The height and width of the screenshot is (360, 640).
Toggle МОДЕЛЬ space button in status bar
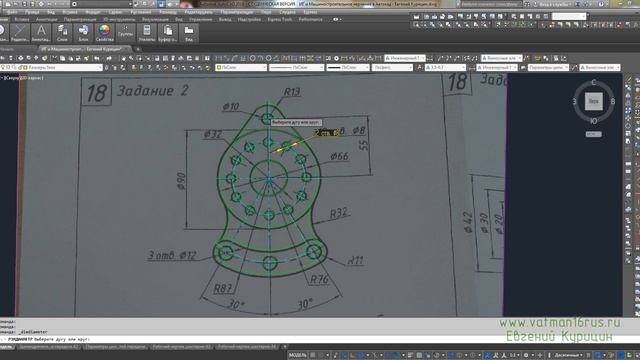tap(298, 356)
